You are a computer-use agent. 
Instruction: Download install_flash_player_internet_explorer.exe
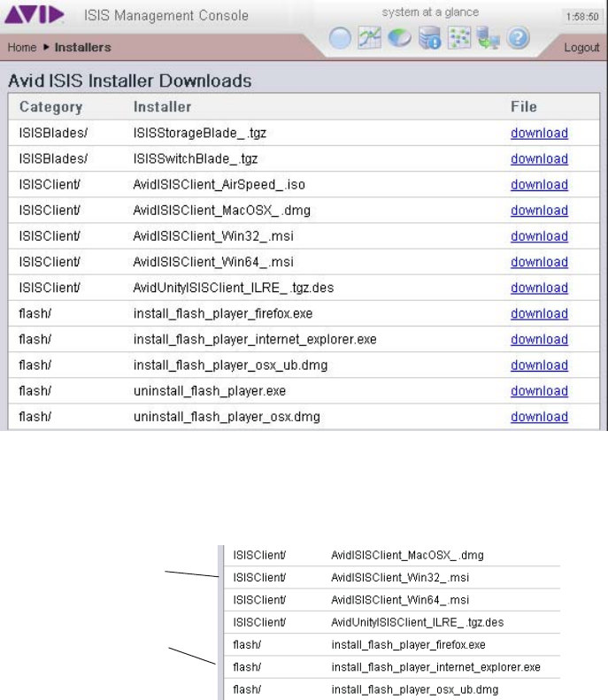(x=539, y=340)
